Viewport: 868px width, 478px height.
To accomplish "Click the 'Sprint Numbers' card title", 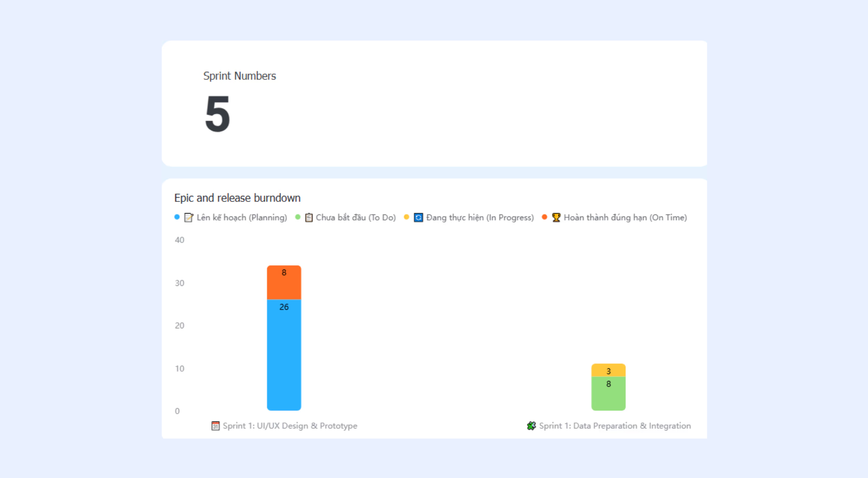I will point(239,76).
